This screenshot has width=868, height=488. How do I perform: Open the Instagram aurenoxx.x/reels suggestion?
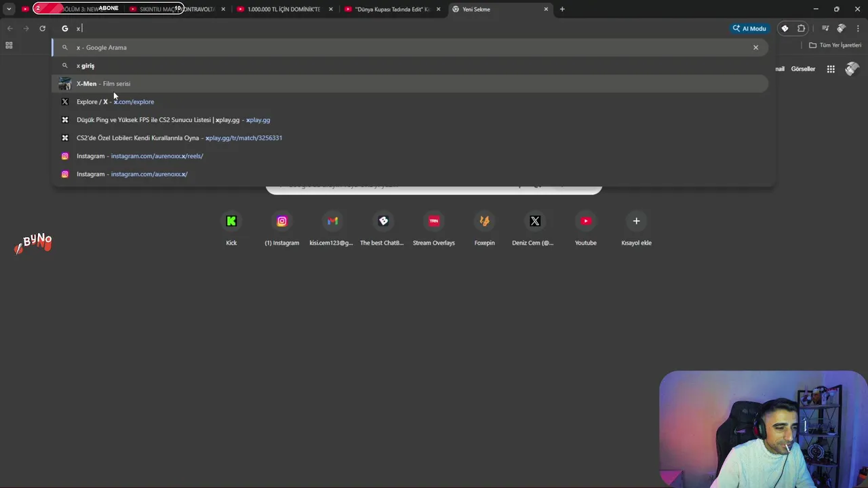[x=410, y=156]
